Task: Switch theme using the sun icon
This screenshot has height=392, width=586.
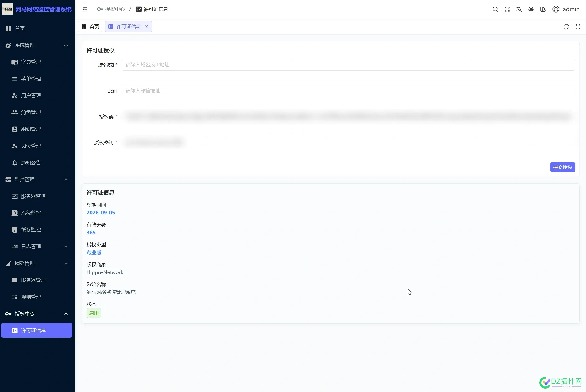Action: (x=531, y=9)
